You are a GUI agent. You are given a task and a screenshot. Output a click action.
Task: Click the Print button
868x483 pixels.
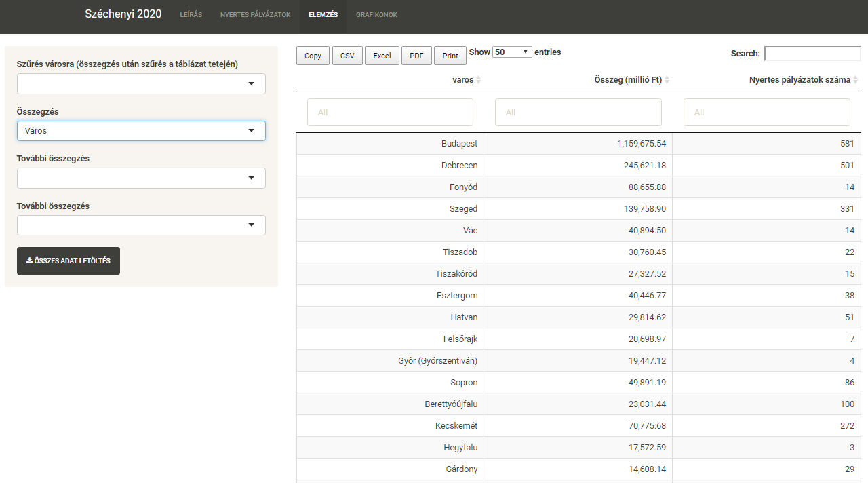(x=450, y=56)
